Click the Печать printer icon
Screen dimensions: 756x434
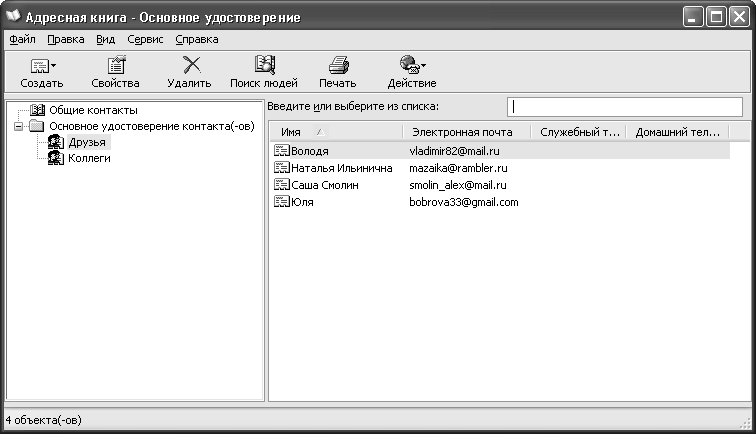click(x=338, y=65)
